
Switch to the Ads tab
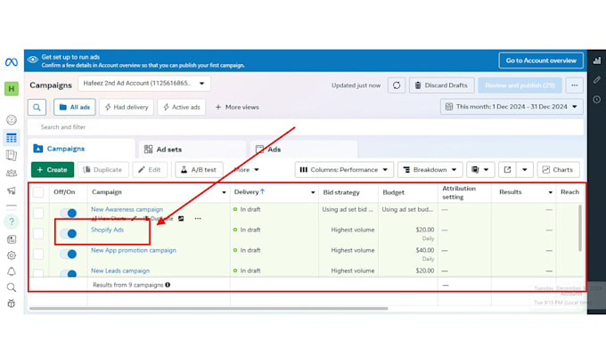pyautogui.click(x=304, y=150)
